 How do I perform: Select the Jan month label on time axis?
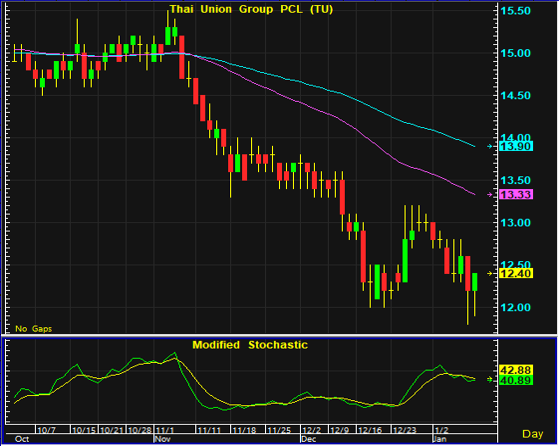440,439
